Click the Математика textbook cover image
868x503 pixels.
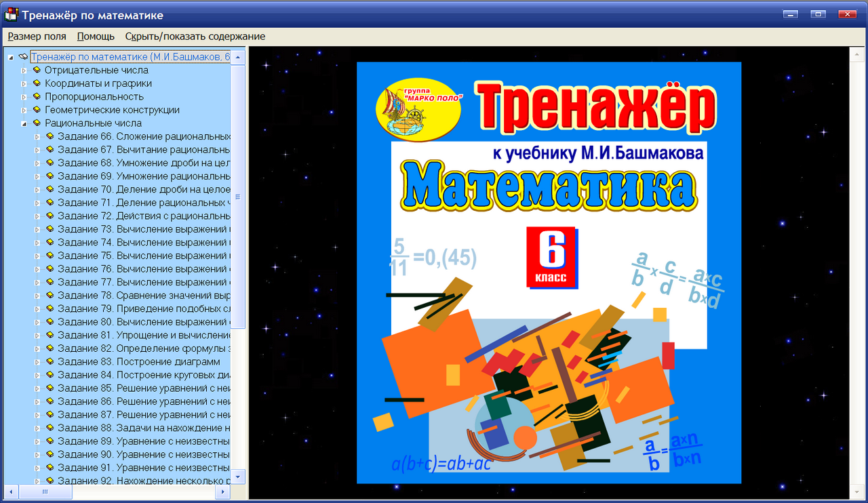pyautogui.click(x=548, y=274)
